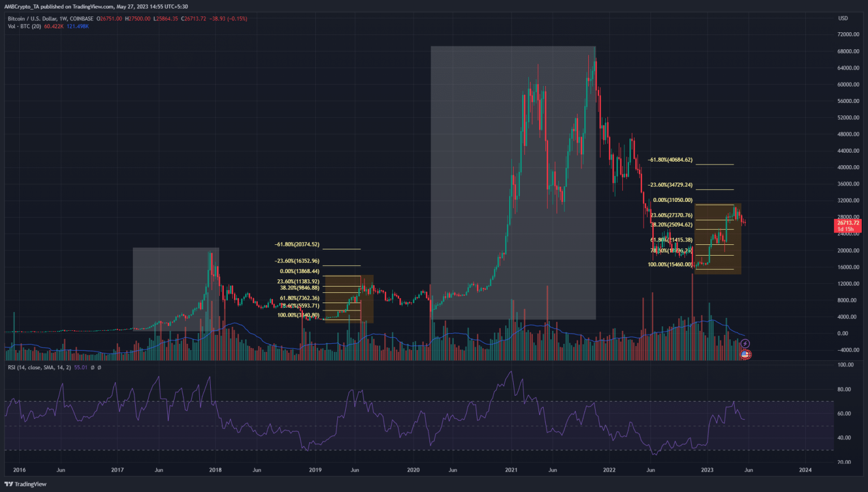Click the second Ø icon beside the RSI value
Viewport: 868px width, 492px height.
click(99, 368)
